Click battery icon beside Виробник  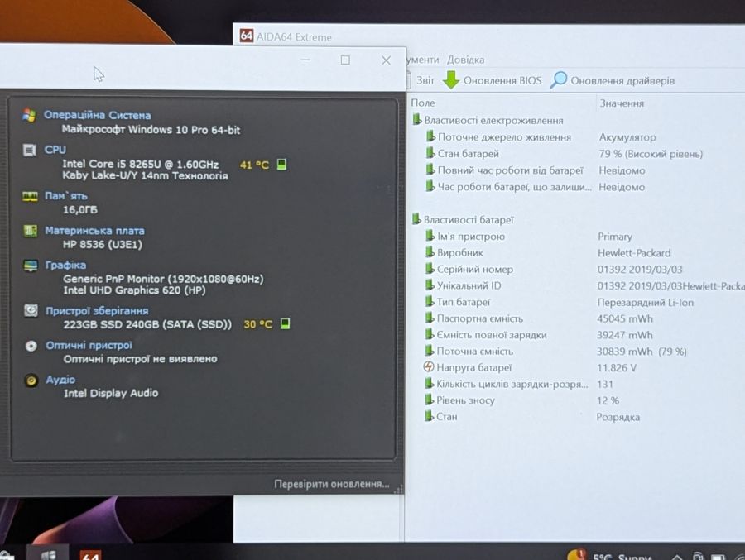430,252
